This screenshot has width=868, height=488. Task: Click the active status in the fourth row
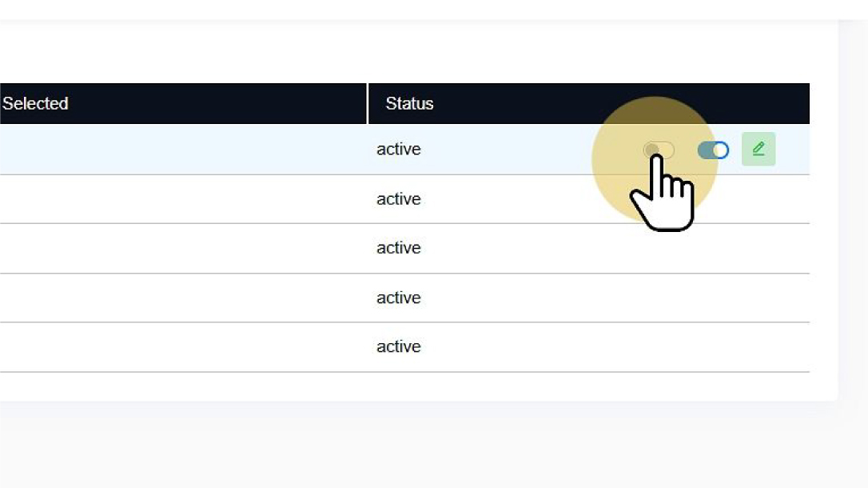399,298
